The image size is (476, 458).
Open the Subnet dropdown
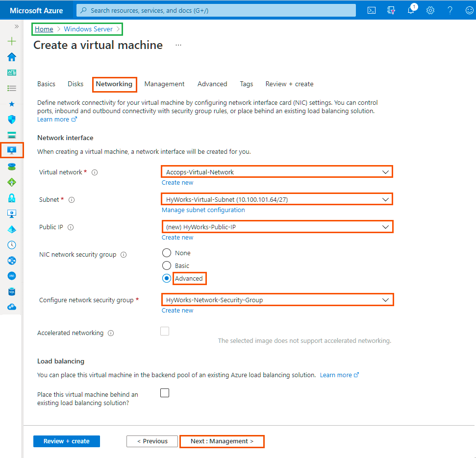pos(277,199)
